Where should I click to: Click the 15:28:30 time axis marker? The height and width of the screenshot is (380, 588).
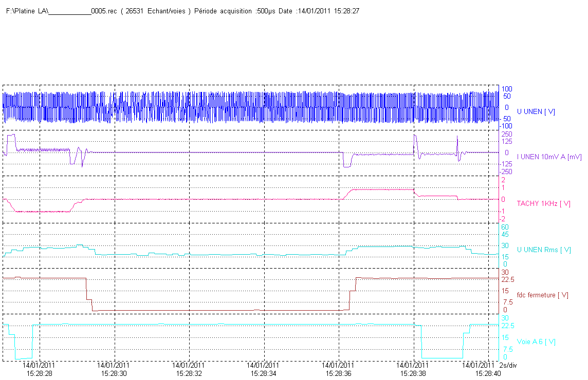click(114, 374)
